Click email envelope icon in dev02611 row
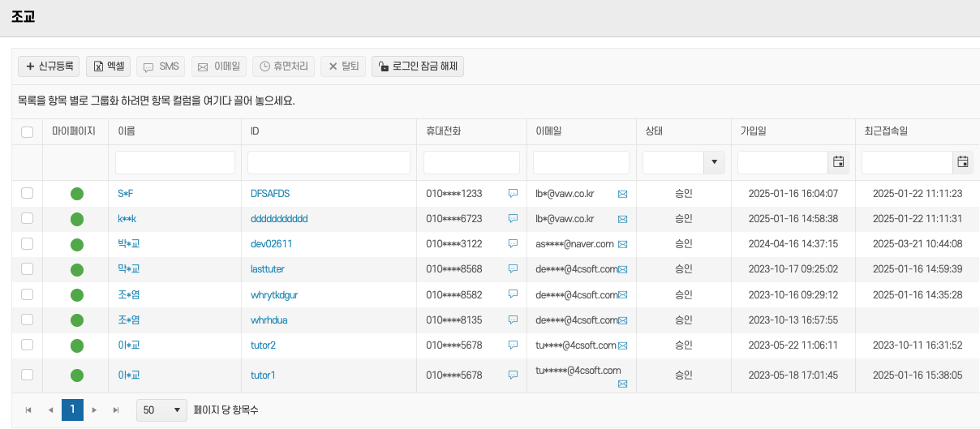 (x=623, y=244)
